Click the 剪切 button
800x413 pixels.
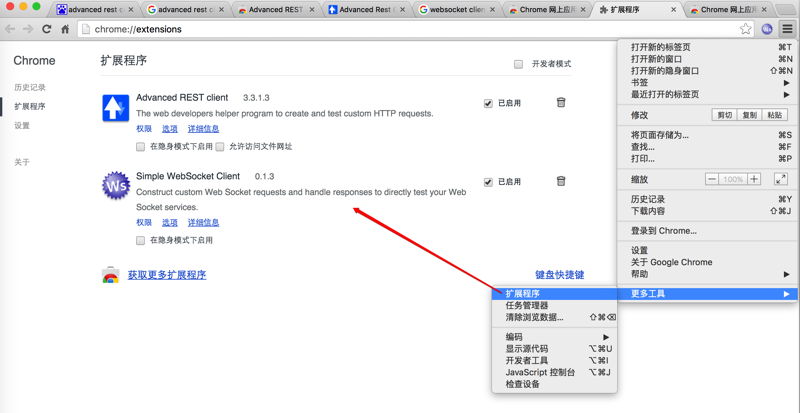pos(724,115)
